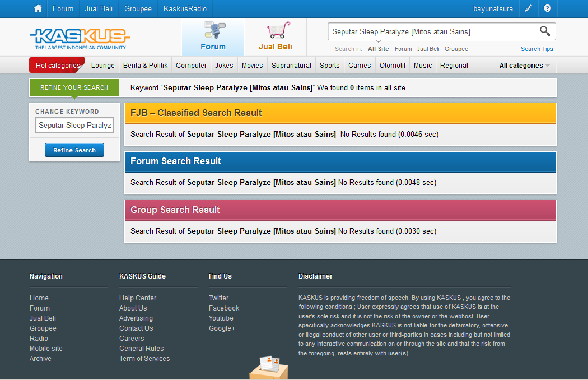This screenshot has height=380, width=588.
Task: Open the Jokes category
Action: coord(224,66)
